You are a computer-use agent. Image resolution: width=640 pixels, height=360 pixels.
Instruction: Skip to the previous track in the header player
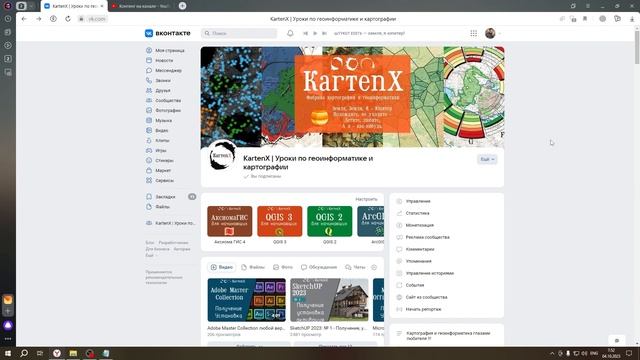305,33
